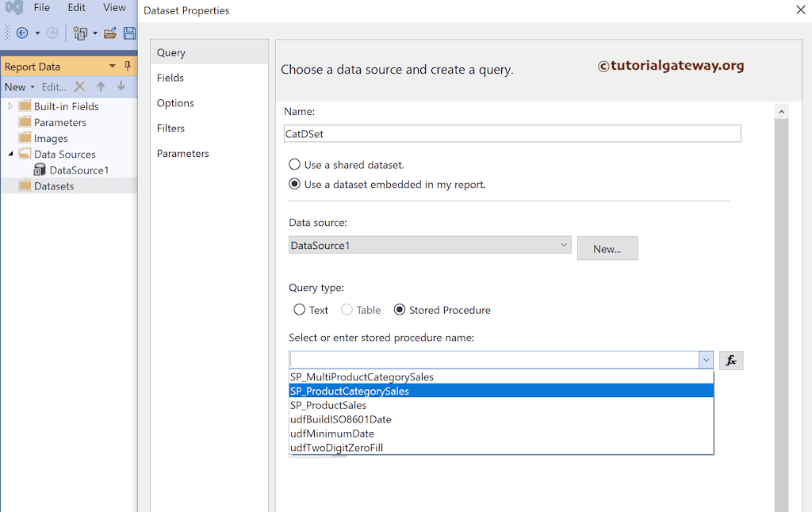Select the Table query type
The image size is (812, 512).
[347, 310]
